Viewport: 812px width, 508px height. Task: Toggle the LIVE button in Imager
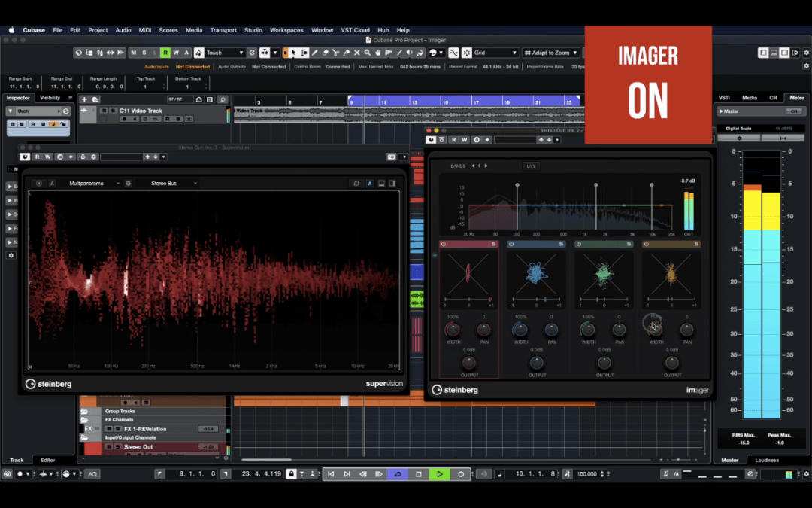pyautogui.click(x=531, y=166)
